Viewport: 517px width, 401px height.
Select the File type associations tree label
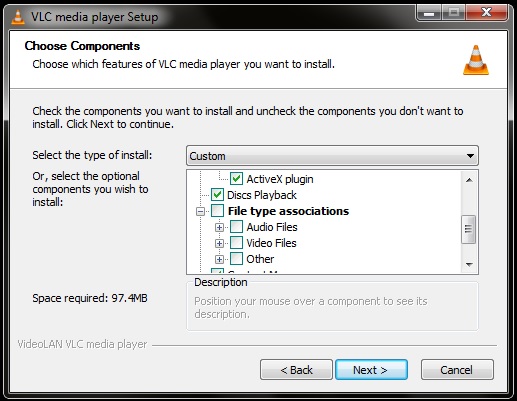288,211
